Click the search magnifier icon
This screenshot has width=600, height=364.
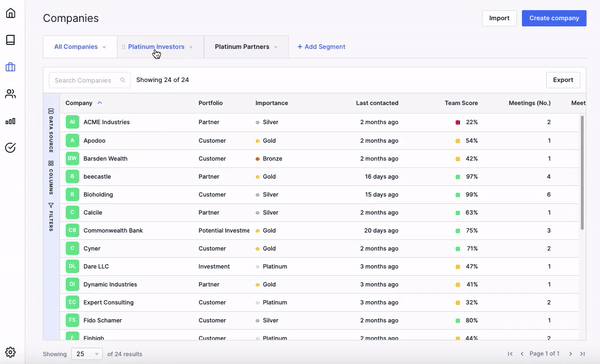pyautogui.click(x=123, y=80)
